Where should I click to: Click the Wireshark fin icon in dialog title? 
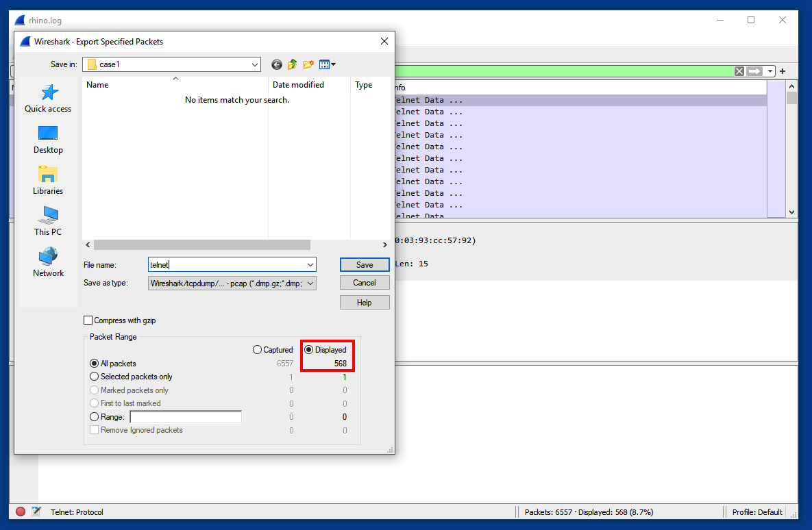pos(25,41)
